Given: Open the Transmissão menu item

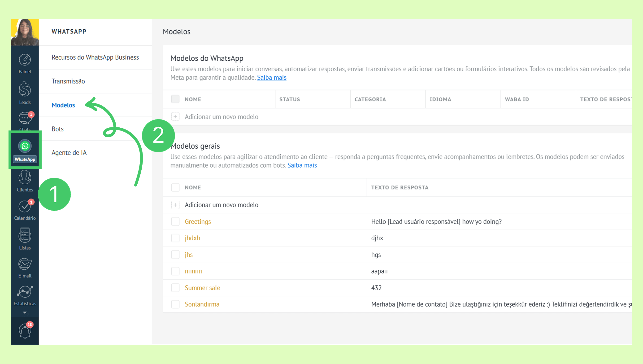Looking at the screenshot, I should (68, 81).
